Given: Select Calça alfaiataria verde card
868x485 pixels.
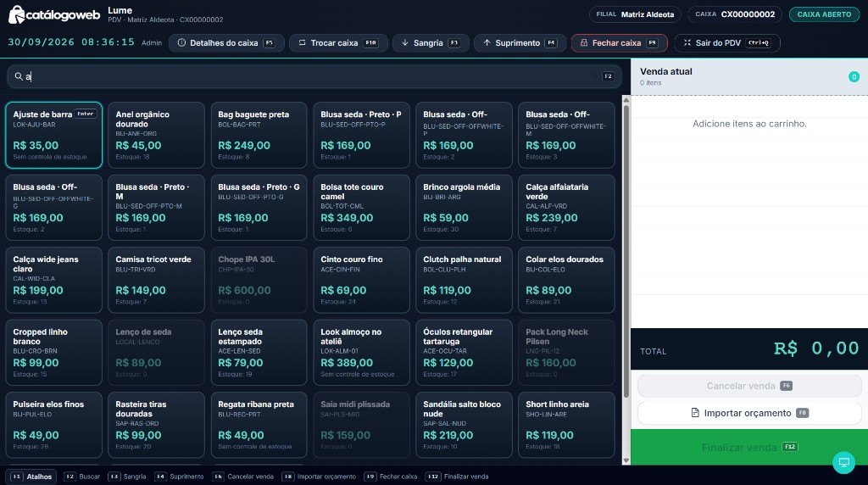Looking at the screenshot, I should tap(566, 208).
